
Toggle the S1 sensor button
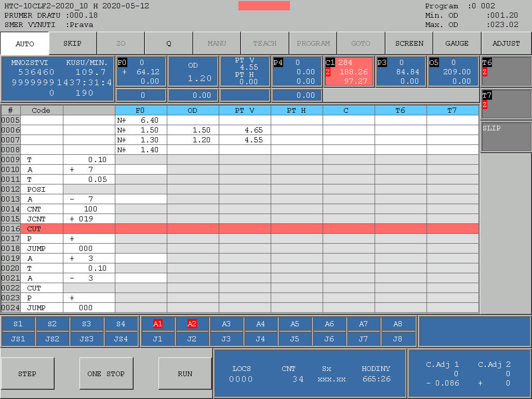point(18,324)
